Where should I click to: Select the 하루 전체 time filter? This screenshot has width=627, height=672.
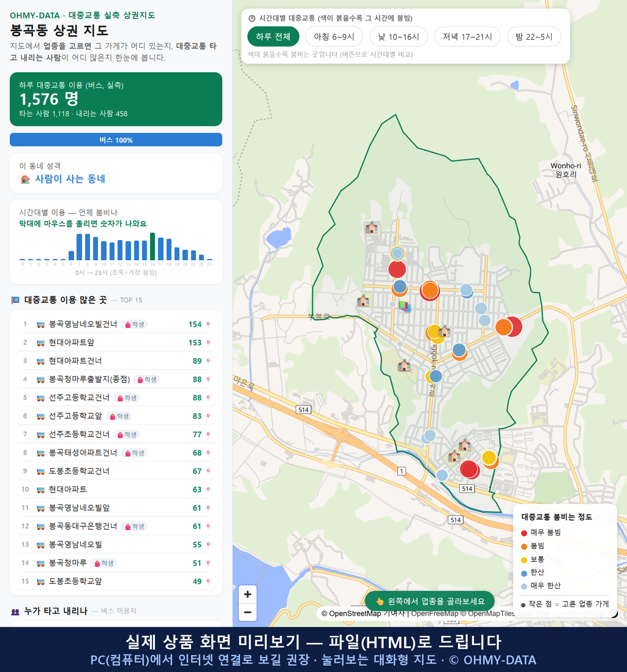pyautogui.click(x=272, y=37)
